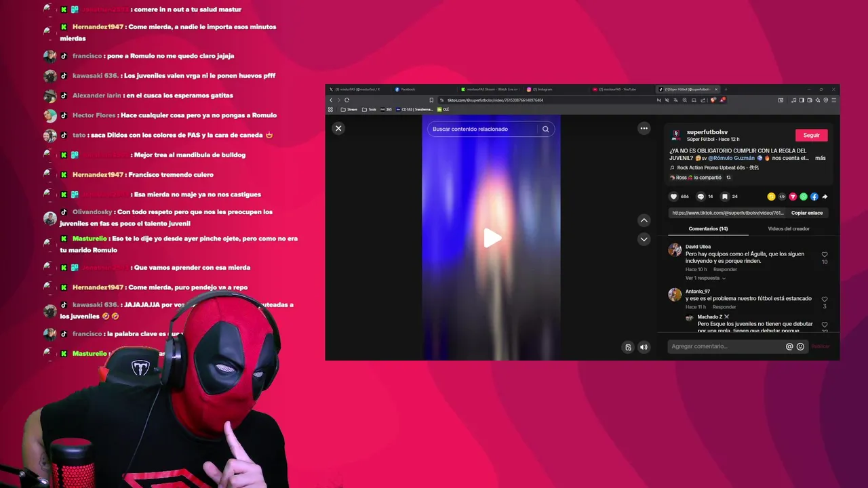Screen dimensions: 868x488
Task: Switch to Videos del creador tab
Action: pos(789,228)
